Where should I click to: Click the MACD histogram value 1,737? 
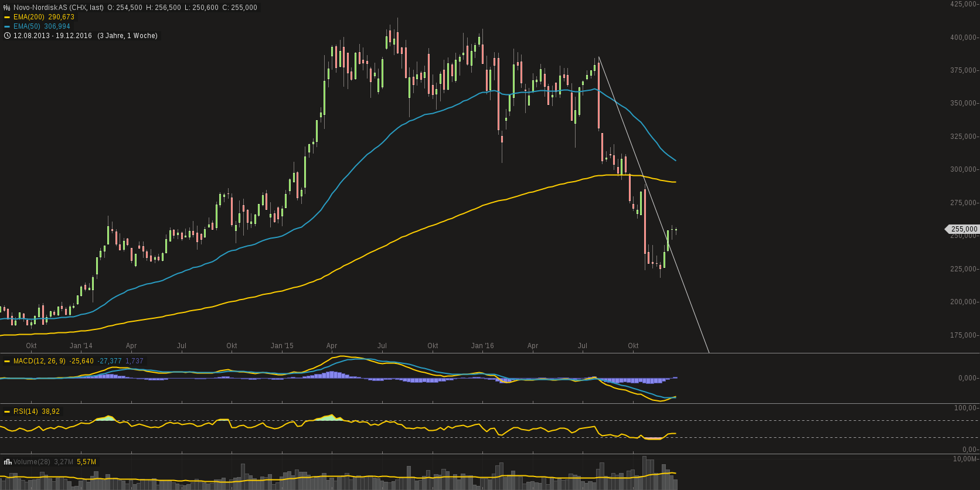coord(134,362)
